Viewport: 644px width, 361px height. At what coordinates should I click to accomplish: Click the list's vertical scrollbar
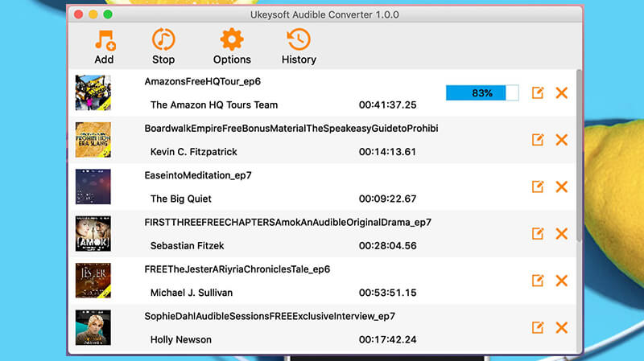pyautogui.click(x=579, y=156)
